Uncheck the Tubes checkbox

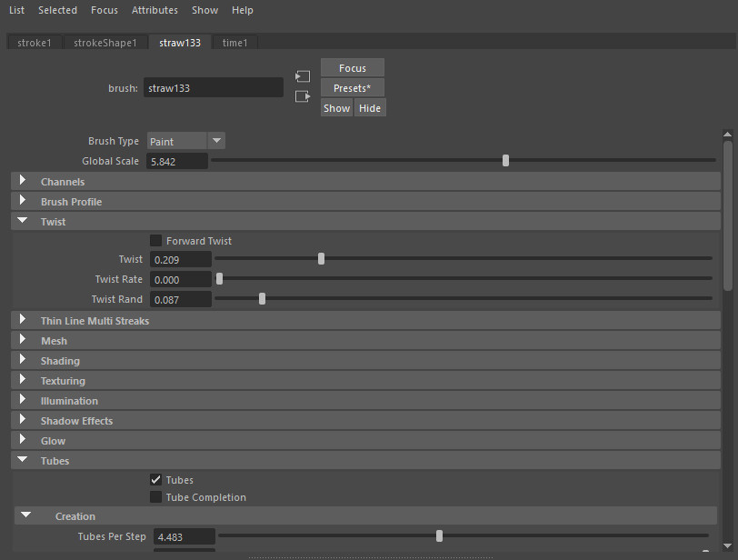(x=155, y=479)
